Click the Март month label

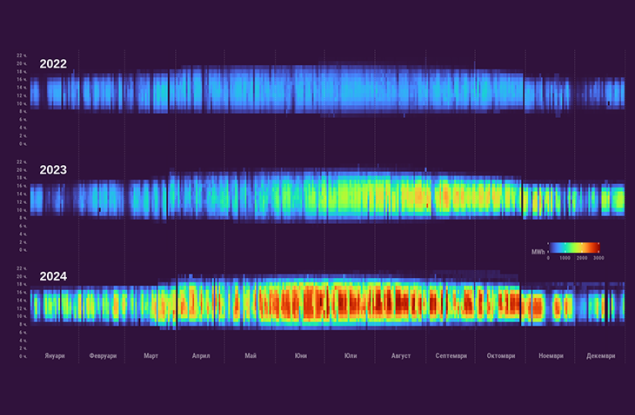pos(151,355)
